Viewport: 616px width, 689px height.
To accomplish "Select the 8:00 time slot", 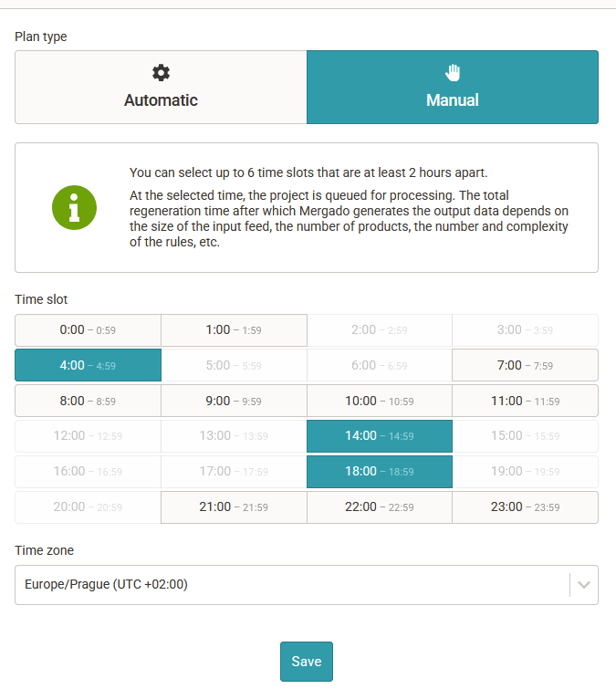I will pyautogui.click(x=88, y=401).
